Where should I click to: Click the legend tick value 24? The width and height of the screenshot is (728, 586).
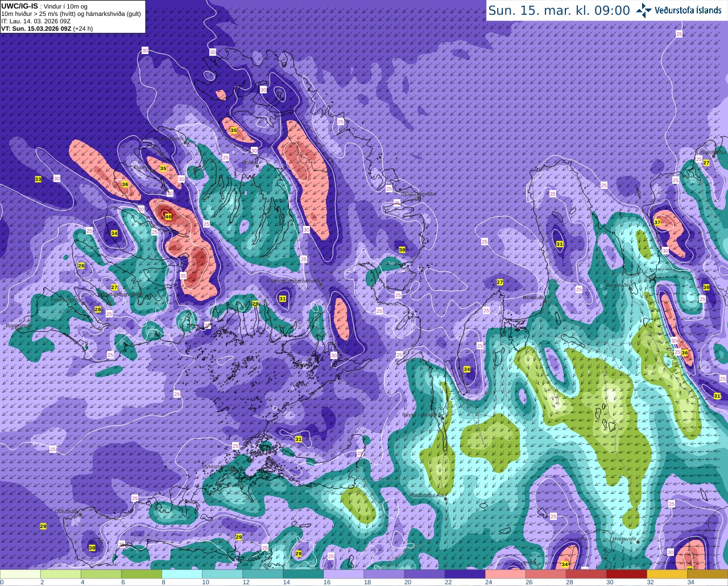[x=488, y=582]
